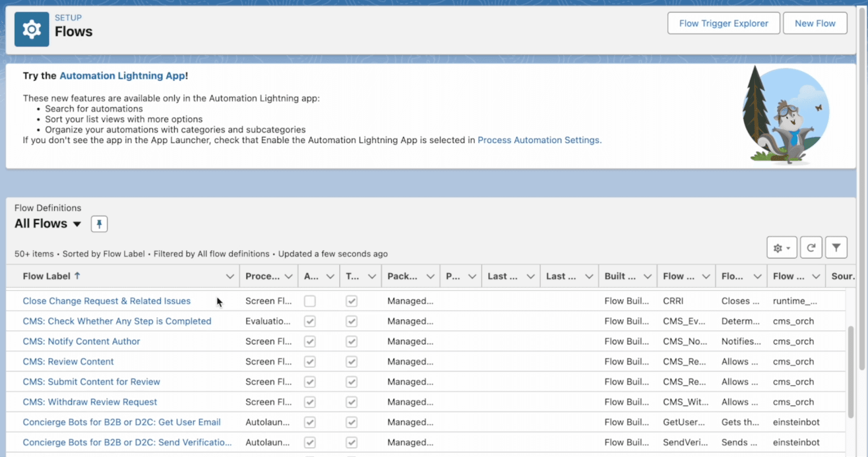This screenshot has height=457, width=868.
Task: Toggle Active checkbox for CMS: Review Content
Action: pos(310,362)
